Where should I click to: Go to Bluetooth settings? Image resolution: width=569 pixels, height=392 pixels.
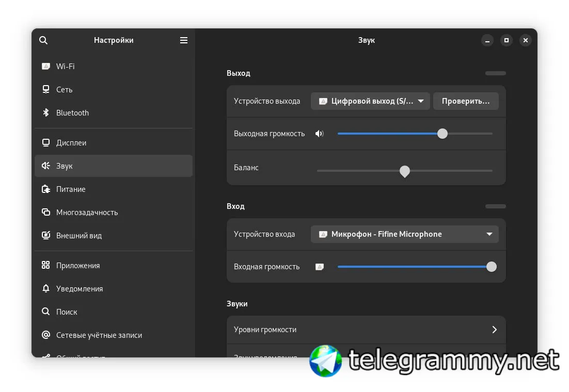tap(114, 113)
